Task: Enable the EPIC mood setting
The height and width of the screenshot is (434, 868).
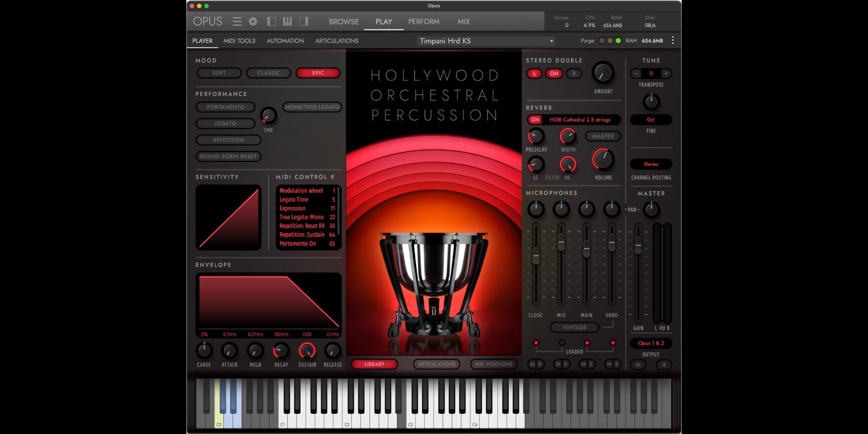Action: click(x=318, y=73)
